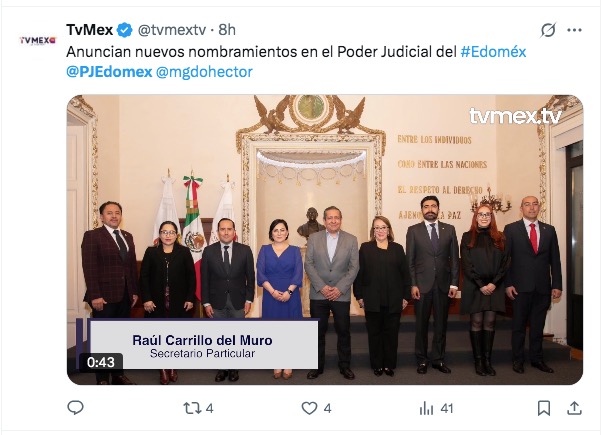Open the @PJEdomex mention
The width and height of the screenshot is (603, 435).
[x=109, y=72]
